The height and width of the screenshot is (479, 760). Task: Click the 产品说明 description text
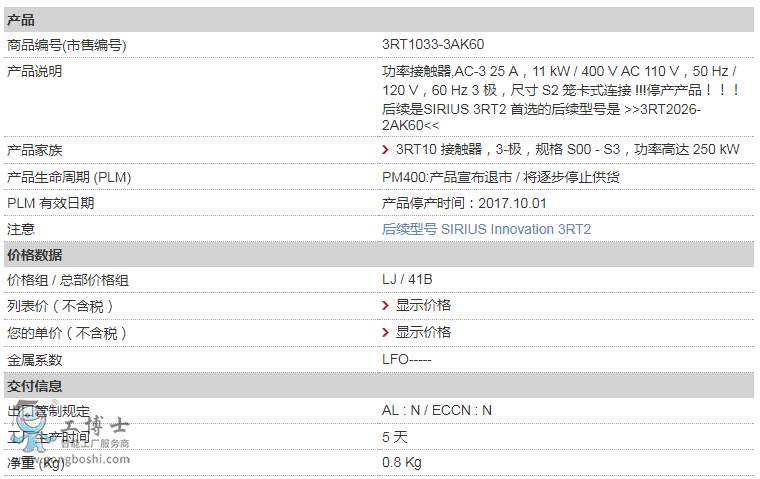pos(558,98)
